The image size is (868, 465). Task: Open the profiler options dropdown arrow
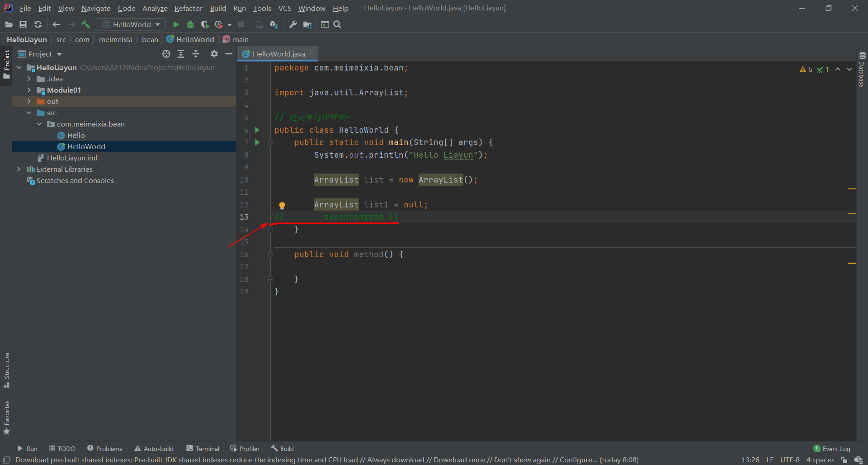click(230, 25)
